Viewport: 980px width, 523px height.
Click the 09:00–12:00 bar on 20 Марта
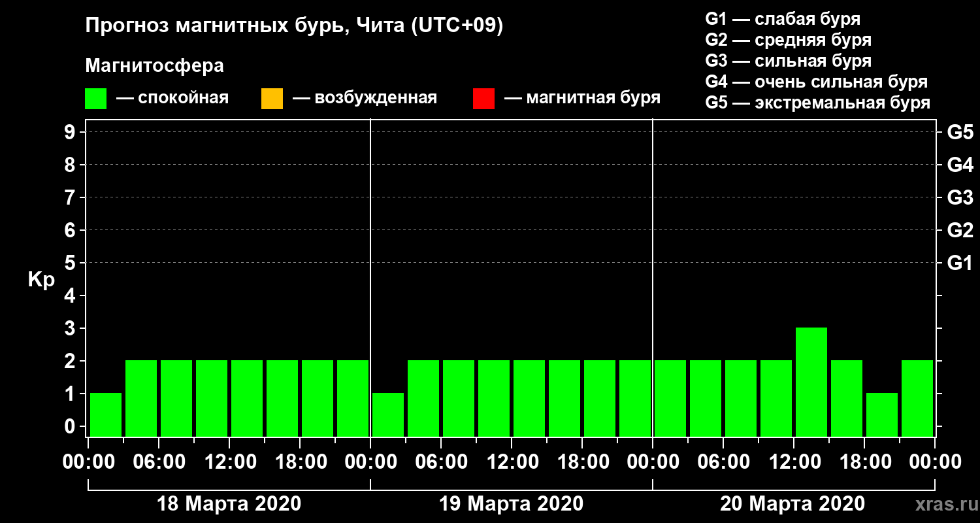(x=776, y=398)
